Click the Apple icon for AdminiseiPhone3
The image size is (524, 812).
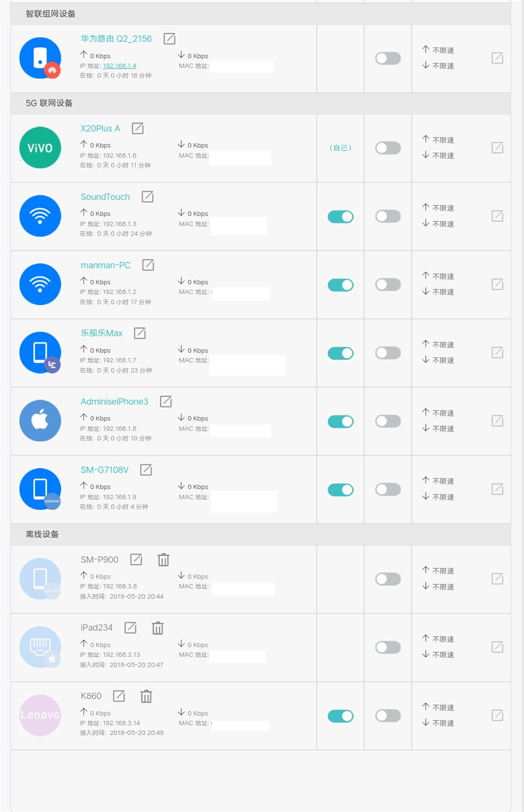pos(40,421)
